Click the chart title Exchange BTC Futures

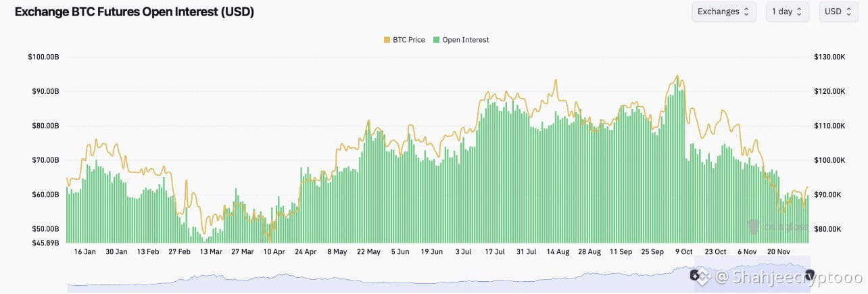[135, 12]
